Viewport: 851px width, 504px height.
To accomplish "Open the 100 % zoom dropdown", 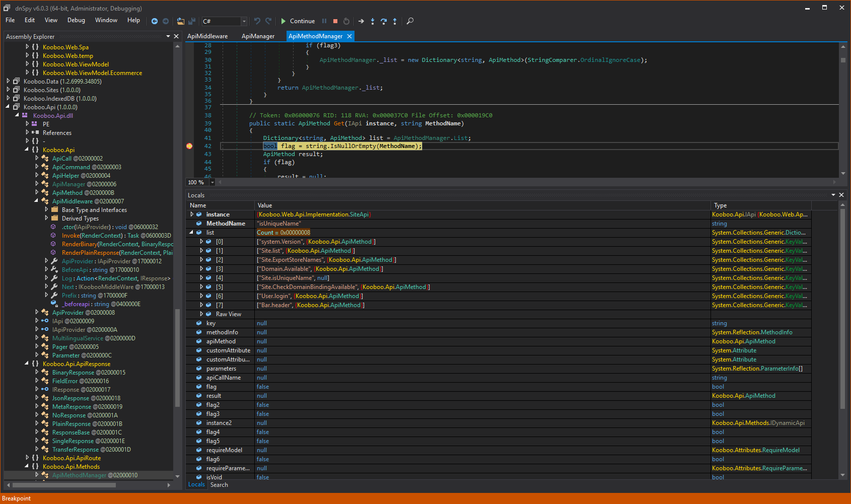I will [x=212, y=182].
